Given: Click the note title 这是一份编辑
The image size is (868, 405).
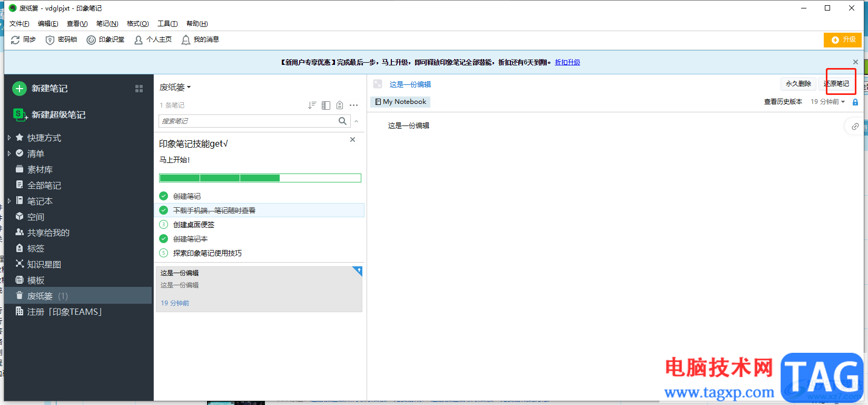Looking at the screenshot, I should [410, 84].
